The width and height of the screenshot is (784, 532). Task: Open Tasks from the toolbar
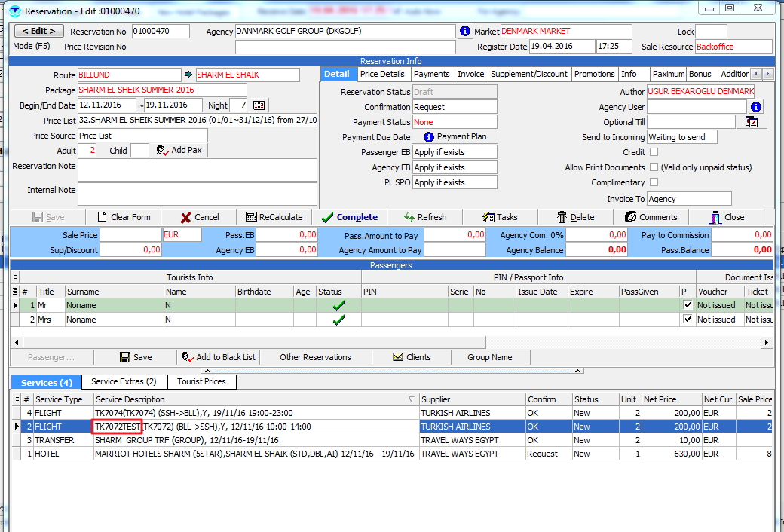pyautogui.click(x=500, y=217)
